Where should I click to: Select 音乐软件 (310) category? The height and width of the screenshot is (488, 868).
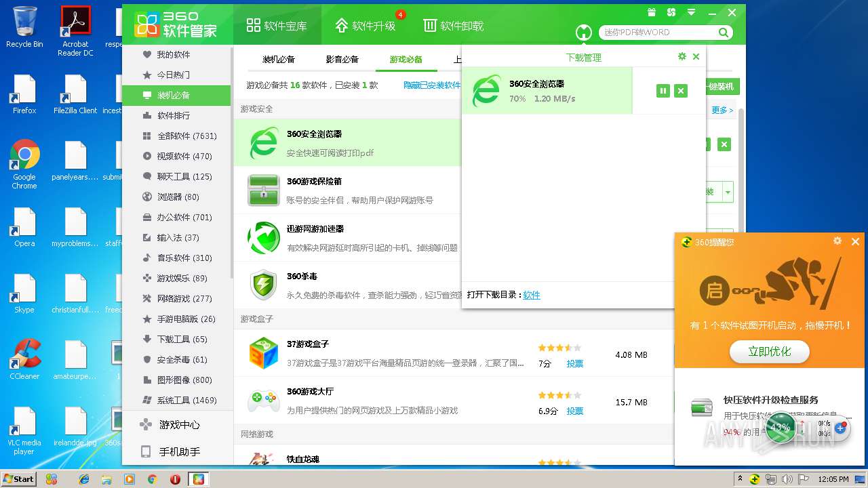point(176,258)
